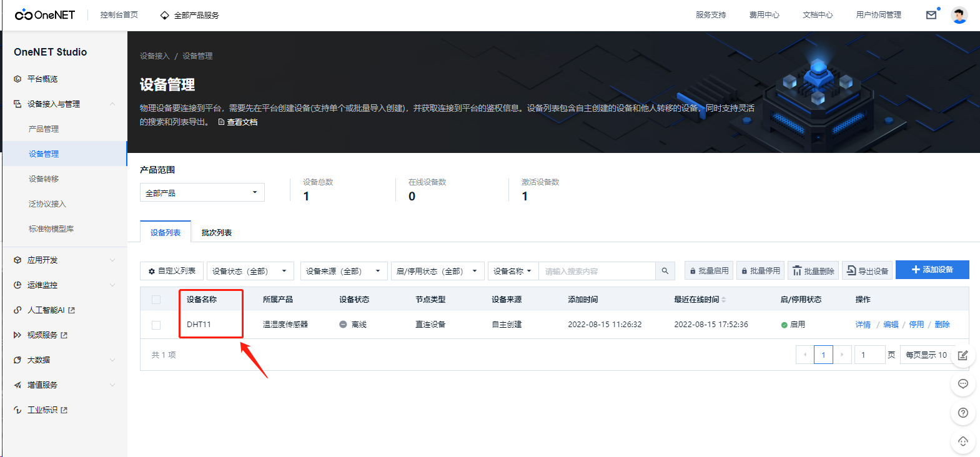Click the 自定义列表 gear button
The width and height of the screenshot is (980, 457).
(x=172, y=271)
